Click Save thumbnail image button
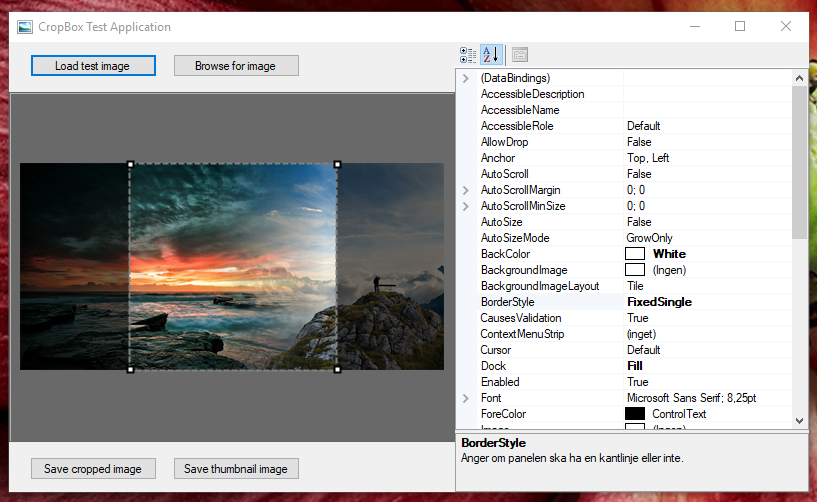817x502 pixels. click(x=236, y=469)
